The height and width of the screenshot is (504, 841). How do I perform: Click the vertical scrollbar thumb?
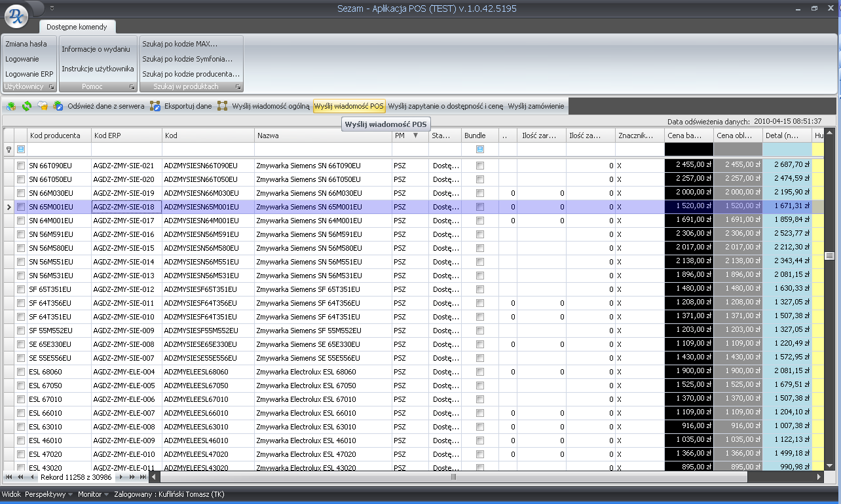pyautogui.click(x=829, y=255)
